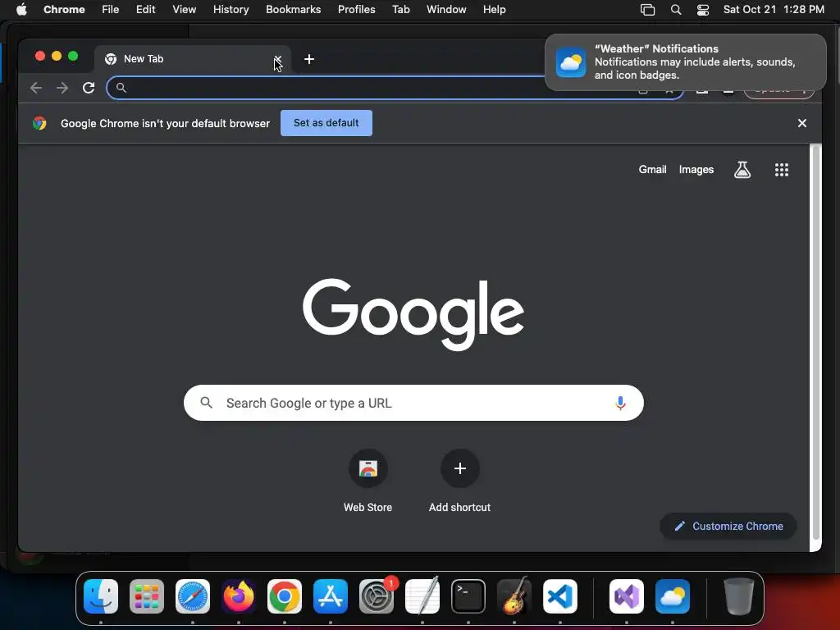Open Finder from the Dock
This screenshot has height=630, width=840.
[101, 596]
